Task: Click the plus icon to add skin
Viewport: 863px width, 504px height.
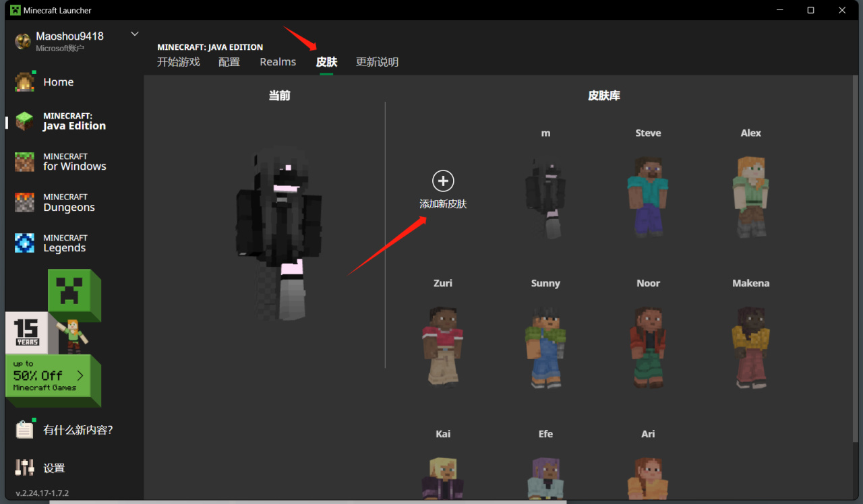Action: point(443,181)
